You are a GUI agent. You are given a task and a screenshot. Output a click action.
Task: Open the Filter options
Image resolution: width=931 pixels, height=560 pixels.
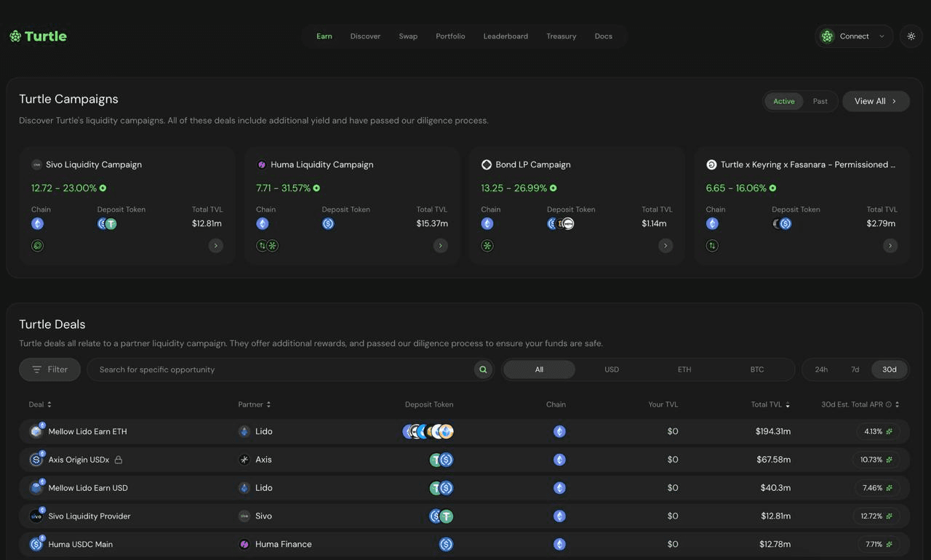49,369
